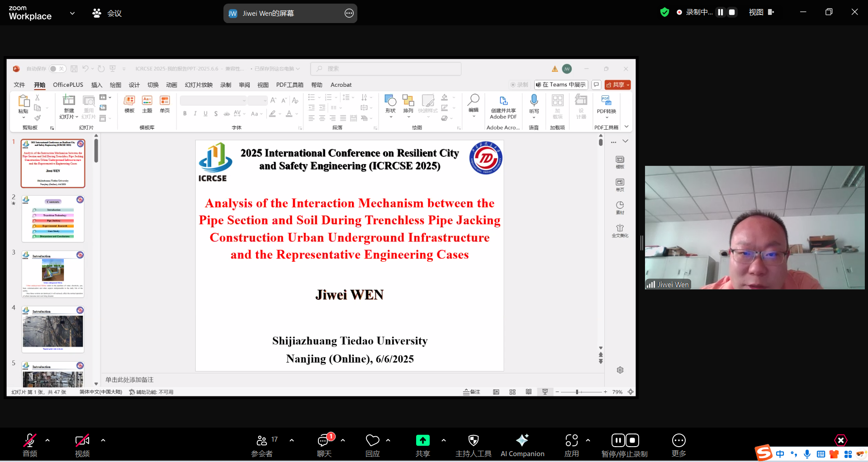The width and height of the screenshot is (868, 462).
Task: Open screen share options ellipsis
Action: coord(349,13)
